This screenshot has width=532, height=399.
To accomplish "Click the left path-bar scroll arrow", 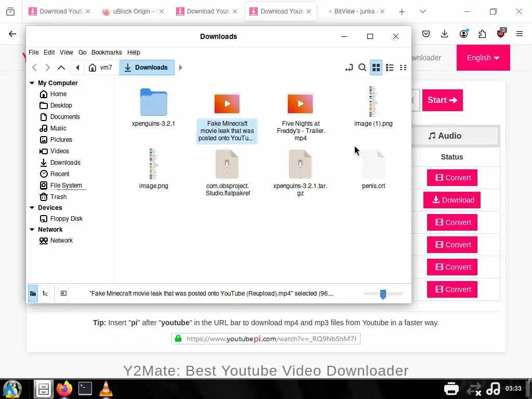I will coord(77,68).
